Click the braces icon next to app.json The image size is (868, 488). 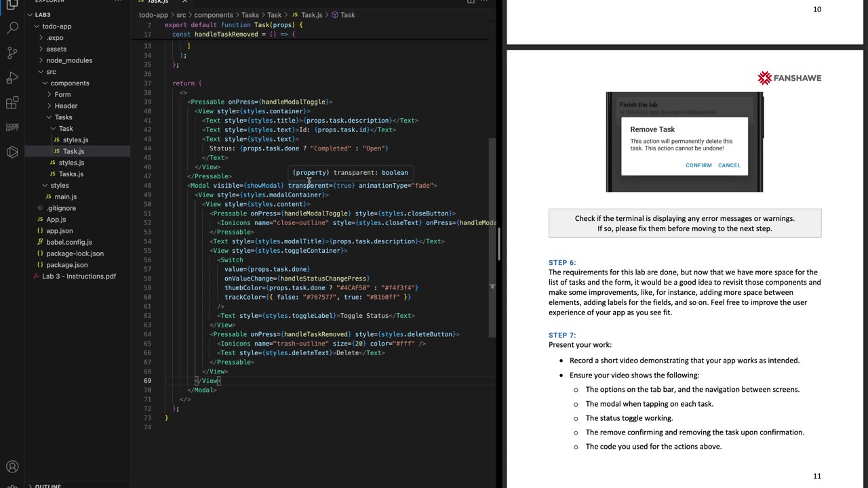[x=40, y=231]
